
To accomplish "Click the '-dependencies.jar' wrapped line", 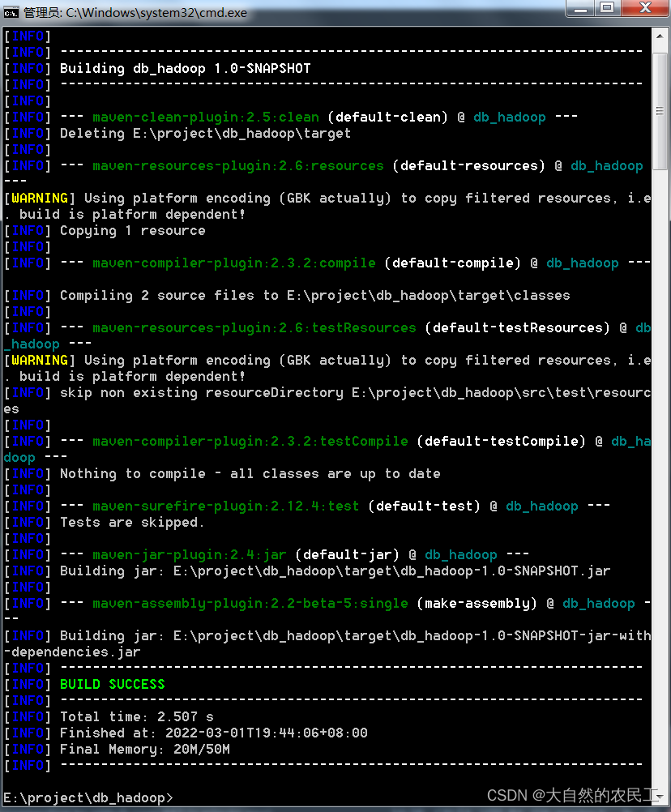I will [x=72, y=652].
